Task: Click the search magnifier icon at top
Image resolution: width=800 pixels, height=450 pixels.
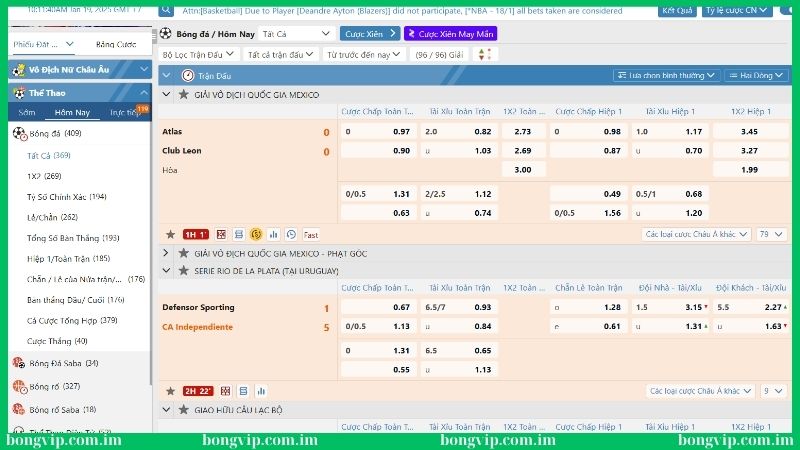Action: coord(165,11)
